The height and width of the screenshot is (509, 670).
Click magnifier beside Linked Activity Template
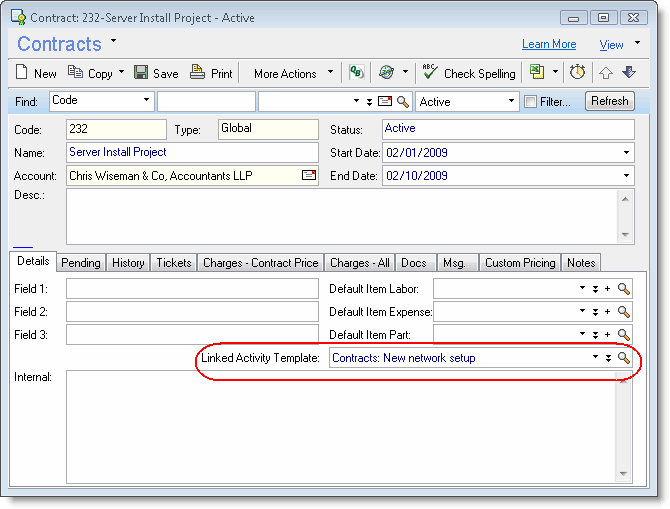click(x=624, y=358)
